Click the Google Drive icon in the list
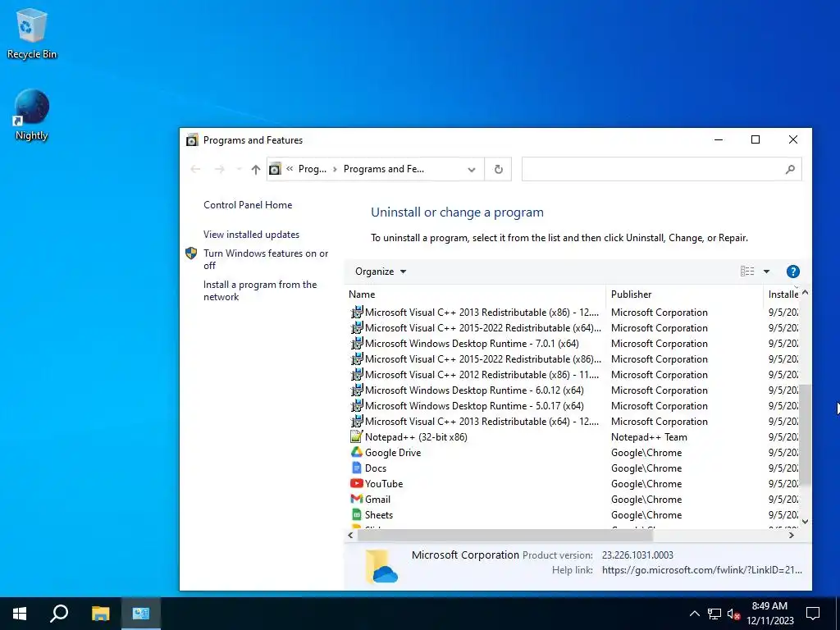 tap(356, 452)
